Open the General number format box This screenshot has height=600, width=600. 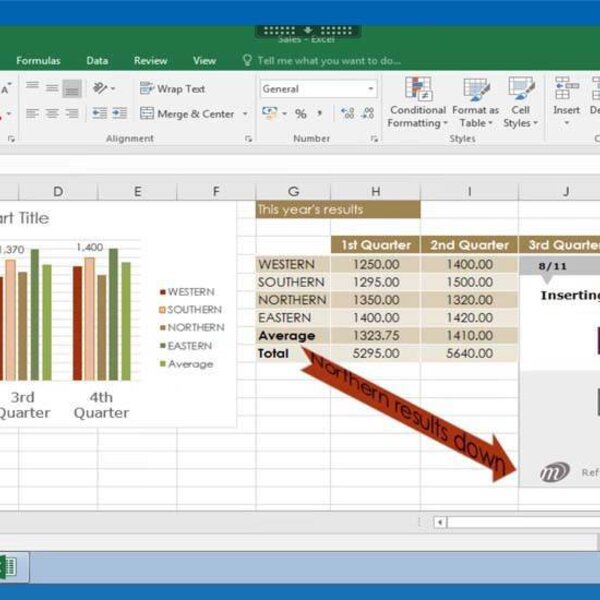318,89
